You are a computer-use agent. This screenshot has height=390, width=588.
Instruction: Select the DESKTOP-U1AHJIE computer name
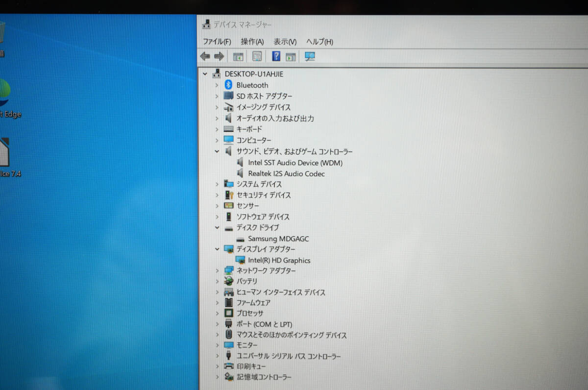[x=254, y=74]
